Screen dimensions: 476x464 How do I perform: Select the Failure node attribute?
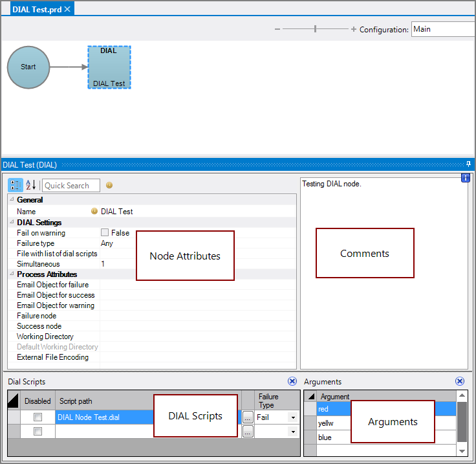tap(152, 316)
